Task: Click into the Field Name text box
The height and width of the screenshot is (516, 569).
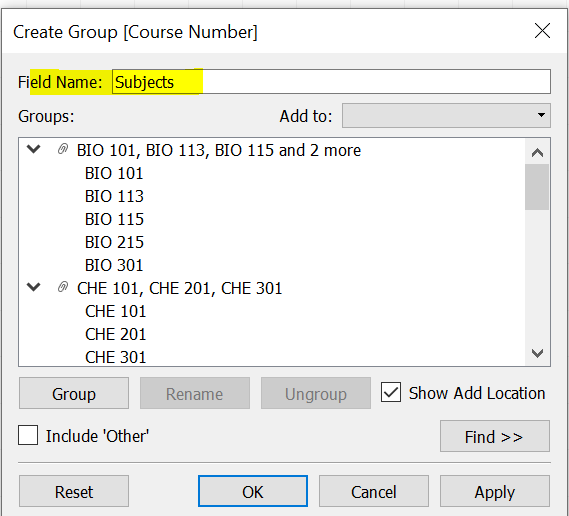Action: pos(331,82)
